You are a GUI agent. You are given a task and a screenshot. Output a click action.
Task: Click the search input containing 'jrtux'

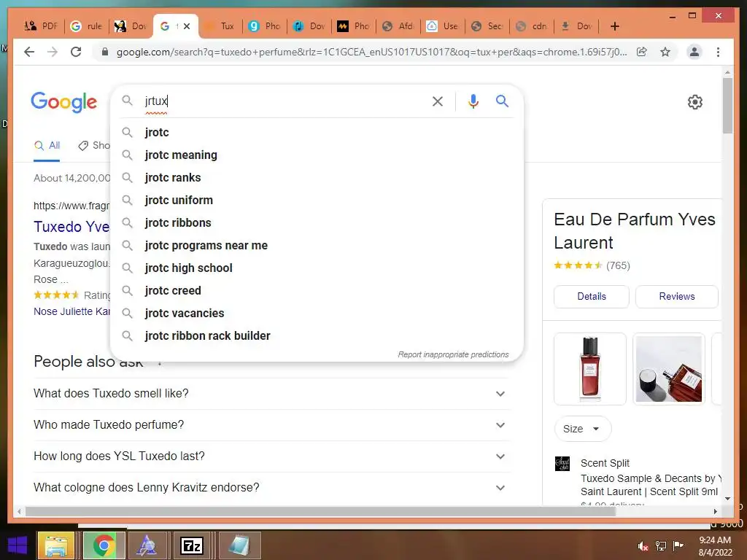(285, 101)
